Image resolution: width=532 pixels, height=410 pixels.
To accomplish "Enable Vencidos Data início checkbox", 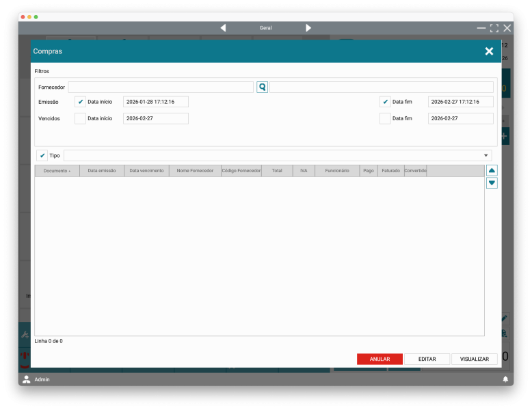I will (x=80, y=118).
